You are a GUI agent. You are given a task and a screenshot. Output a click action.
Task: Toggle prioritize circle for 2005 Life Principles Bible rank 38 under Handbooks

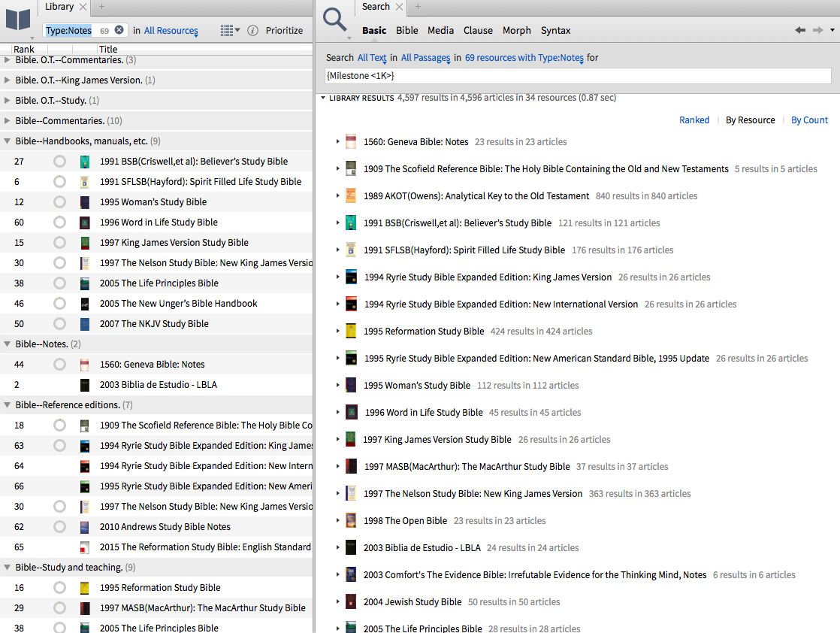point(59,283)
